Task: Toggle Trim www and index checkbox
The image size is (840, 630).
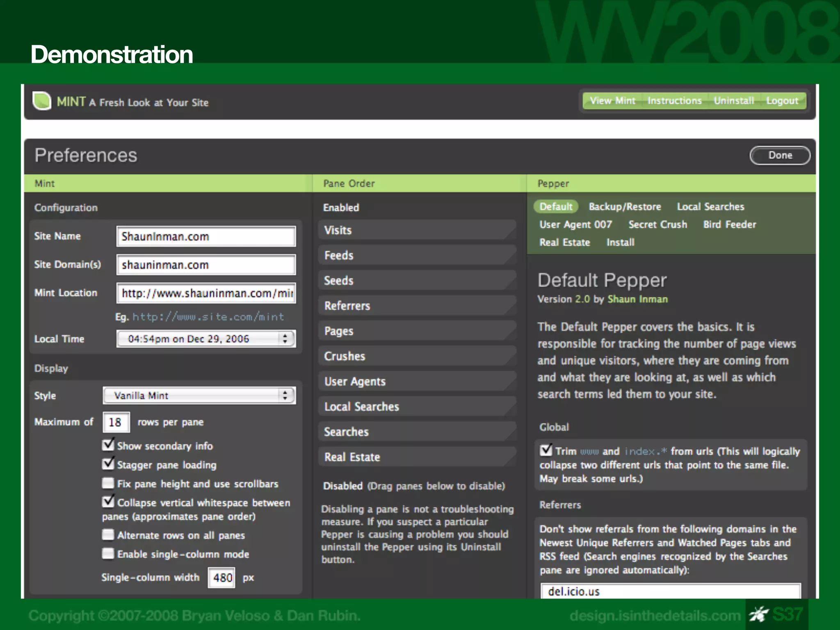Action: coord(546,450)
